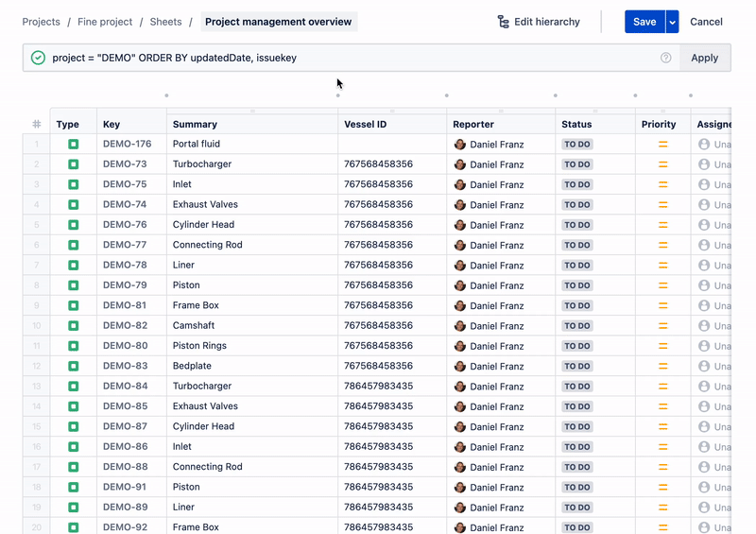The width and height of the screenshot is (756, 534).
Task: Open the DEMO-74 issue key
Action: [x=125, y=204]
